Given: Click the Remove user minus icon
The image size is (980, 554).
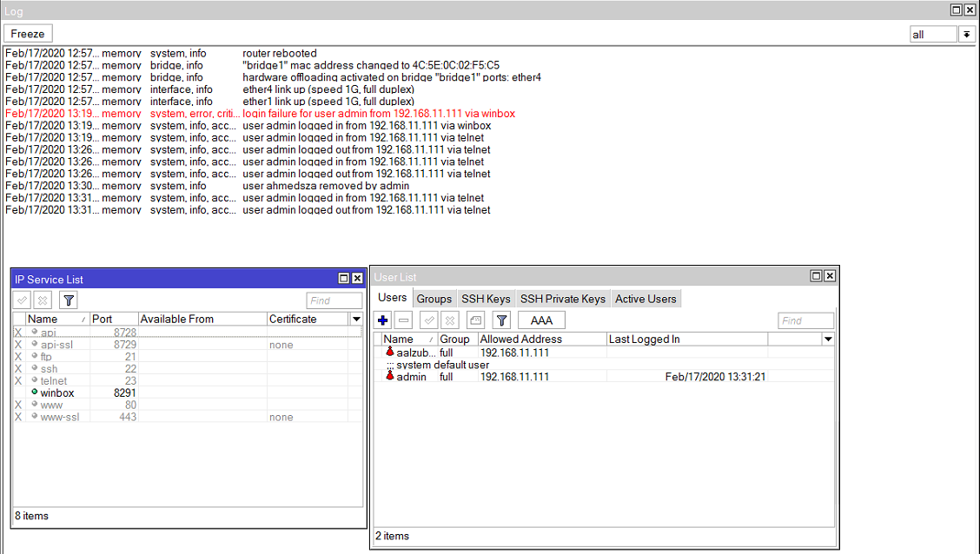Looking at the screenshot, I should 402,320.
